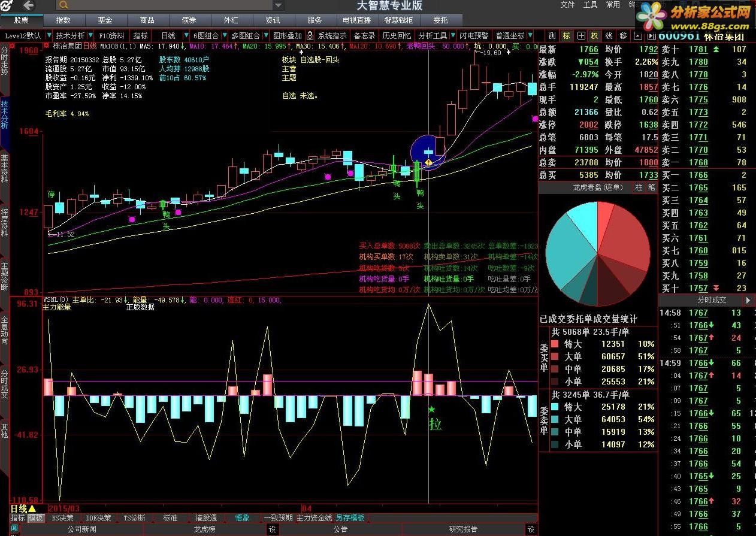Switch to the 指数 tab

63,20
